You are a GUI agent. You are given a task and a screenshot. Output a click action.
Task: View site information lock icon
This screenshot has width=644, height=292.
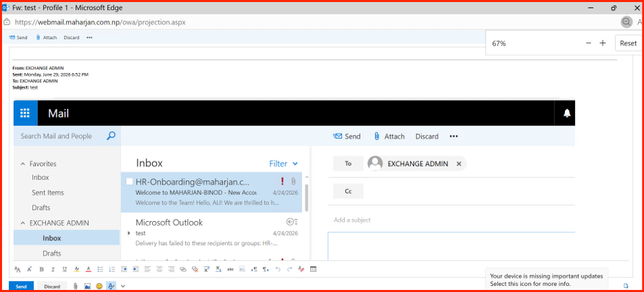(x=7, y=22)
